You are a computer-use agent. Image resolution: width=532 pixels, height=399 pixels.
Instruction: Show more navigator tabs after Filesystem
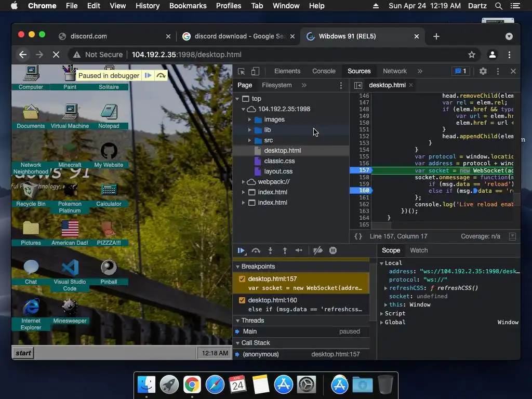click(x=304, y=85)
